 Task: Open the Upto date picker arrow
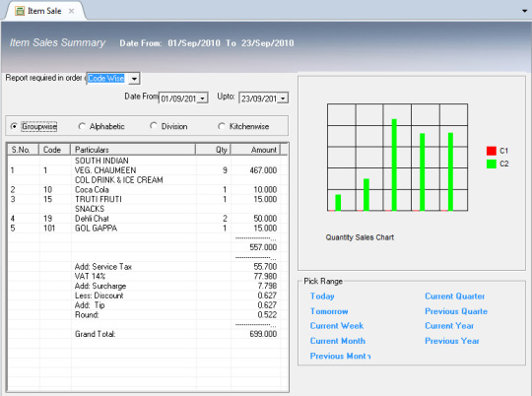[284, 99]
